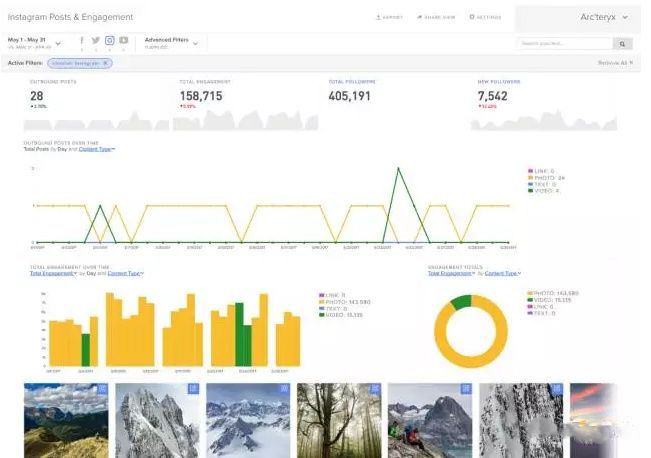The height and width of the screenshot is (458, 651).
Task: Click the Instagram Posts & Engagement title
Action: [71, 17]
